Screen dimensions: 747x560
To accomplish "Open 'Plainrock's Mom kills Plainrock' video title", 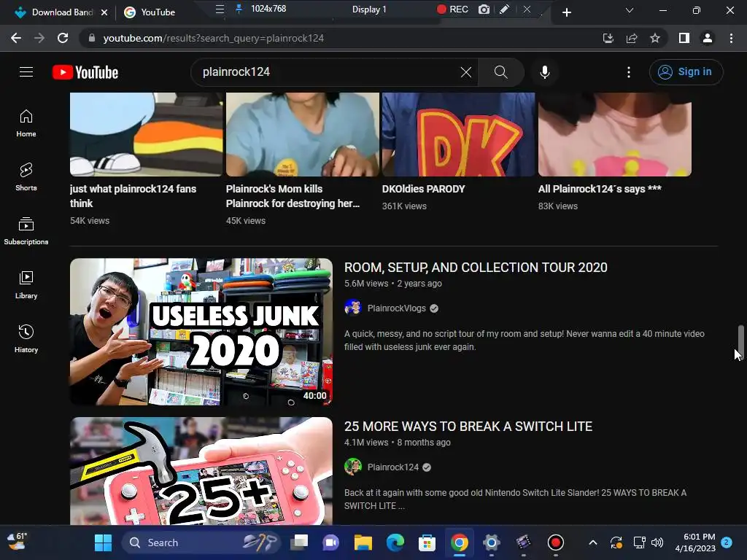I will 293,196.
